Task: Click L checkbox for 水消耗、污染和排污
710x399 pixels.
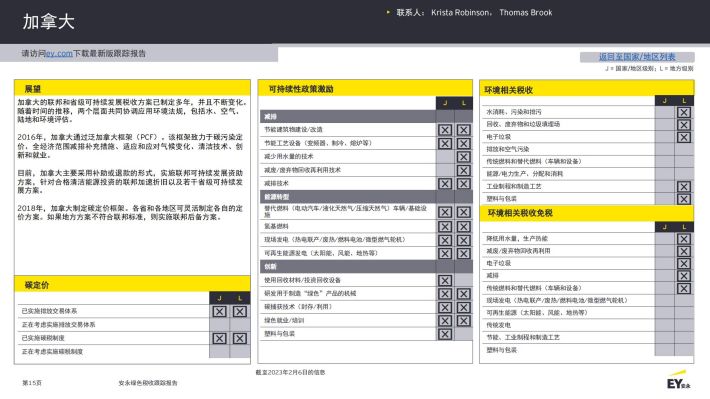Action: 684,112
